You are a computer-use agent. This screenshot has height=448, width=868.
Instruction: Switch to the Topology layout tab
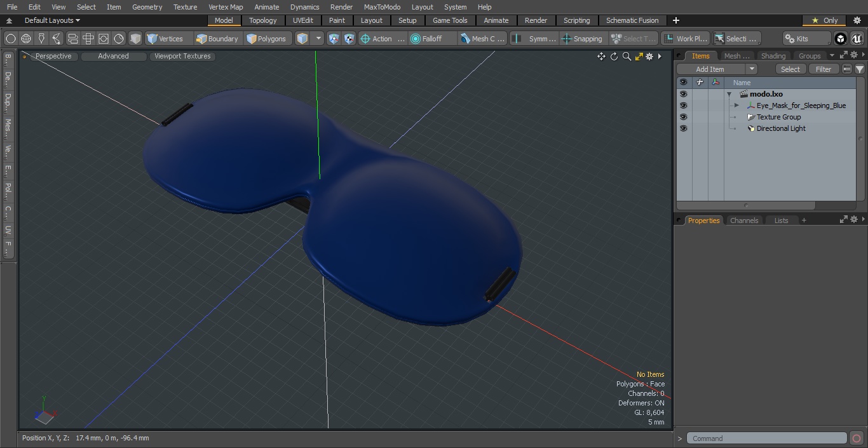pos(263,20)
